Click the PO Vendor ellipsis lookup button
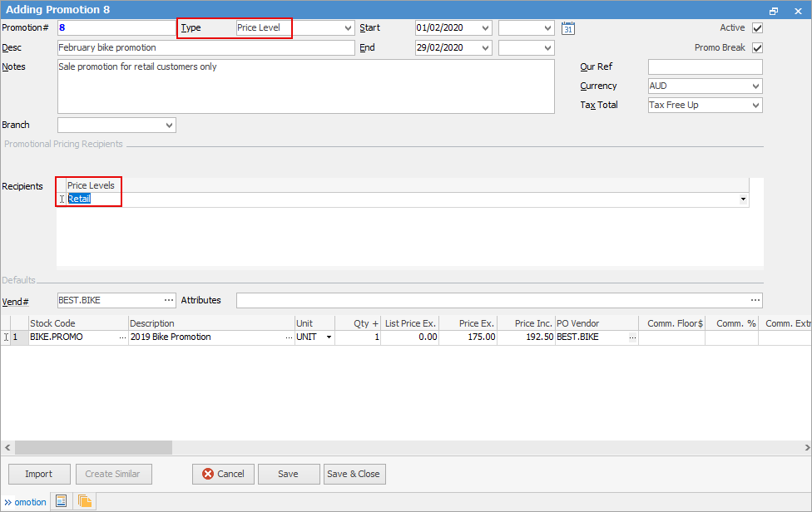Viewport: 812px width, 512px height. point(631,337)
